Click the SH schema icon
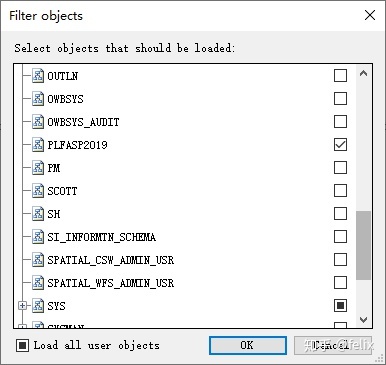Screen dimensions: 386x365 pyautogui.click(x=38, y=214)
